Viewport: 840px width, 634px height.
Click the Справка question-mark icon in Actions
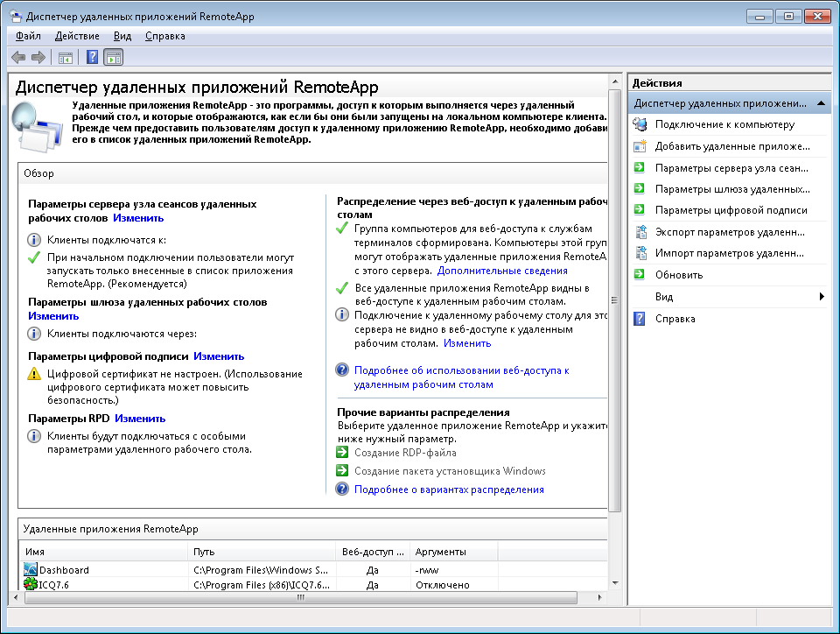(639, 319)
